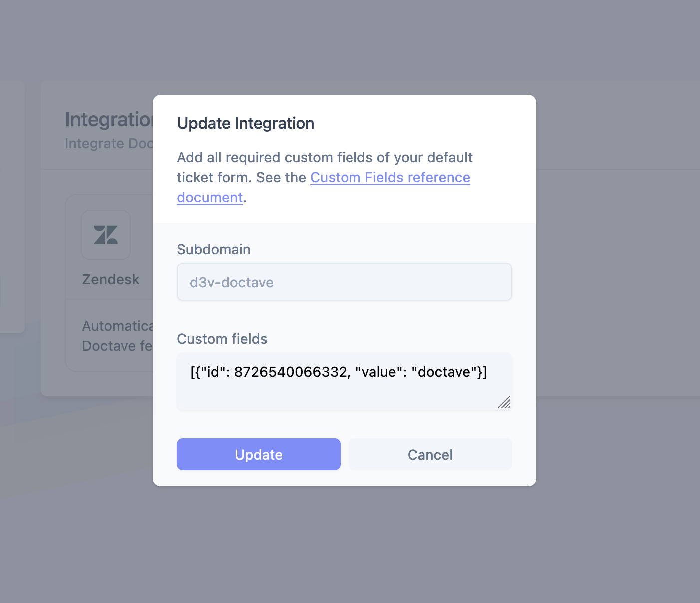
Task: Click the Custom fields label
Action: (x=222, y=339)
